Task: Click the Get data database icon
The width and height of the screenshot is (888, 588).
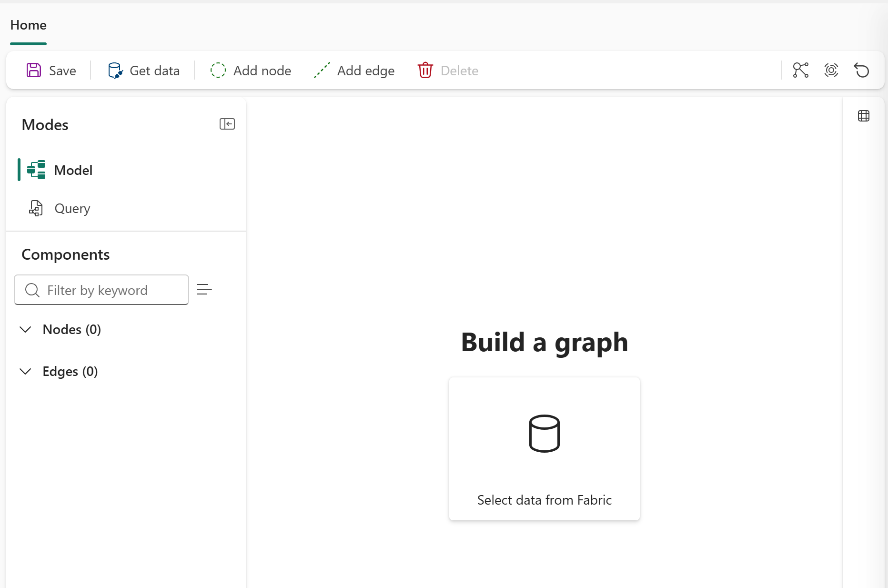Action: pyautogui.click(x=115, y=71)
